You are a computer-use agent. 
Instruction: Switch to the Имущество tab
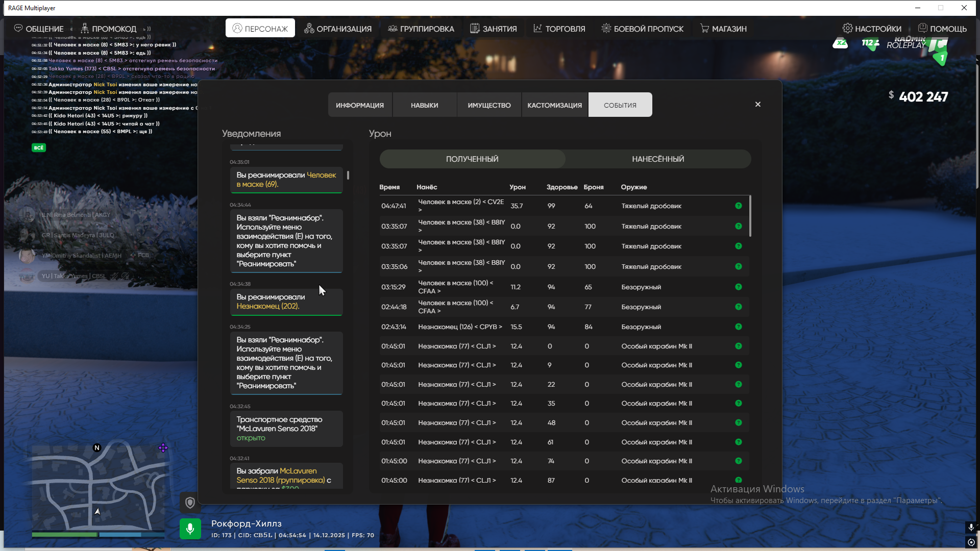[489, 105]
